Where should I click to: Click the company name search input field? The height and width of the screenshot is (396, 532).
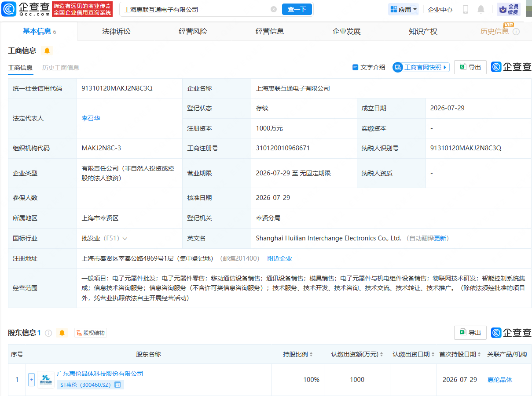(x=196, y=9)
